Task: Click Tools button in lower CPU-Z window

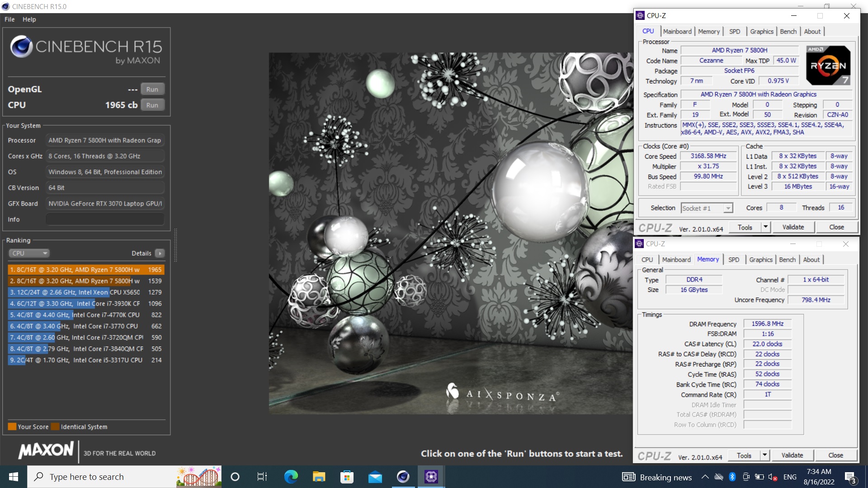Action: tap(744, 455)
